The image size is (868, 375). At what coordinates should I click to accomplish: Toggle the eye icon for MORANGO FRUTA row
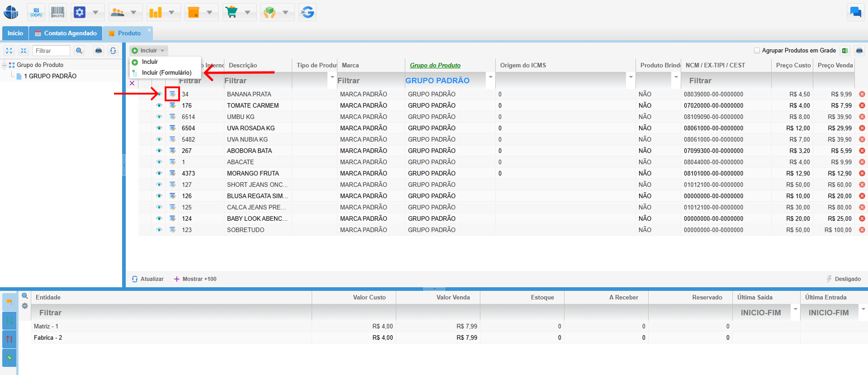(x=159, y=173)
